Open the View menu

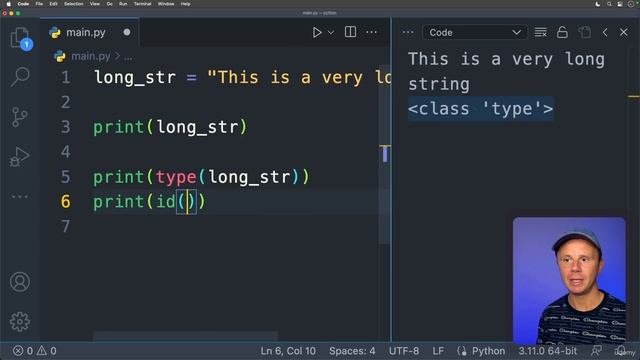[95, 4]
